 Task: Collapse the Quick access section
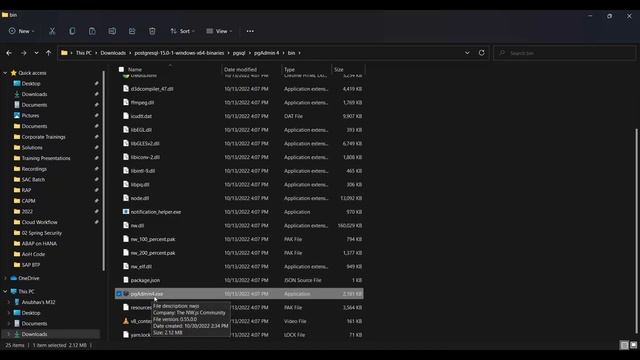click(x=5, y=73)
